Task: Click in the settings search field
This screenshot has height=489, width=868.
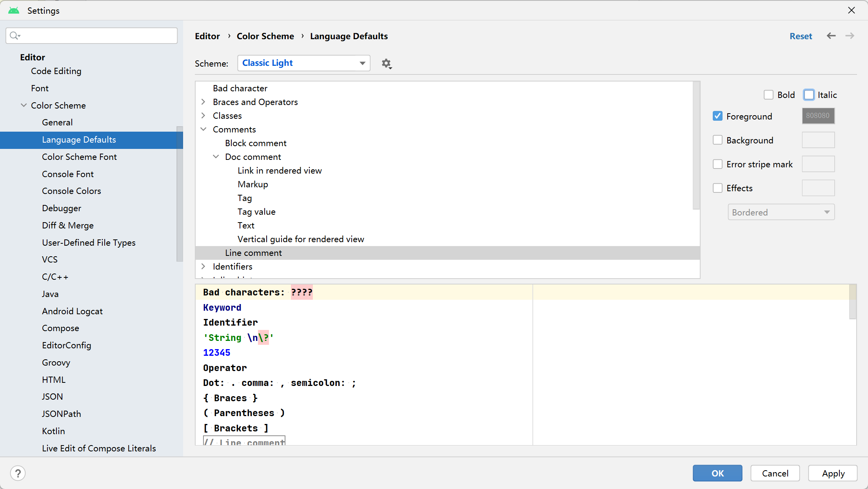Action: coord(92,36)
